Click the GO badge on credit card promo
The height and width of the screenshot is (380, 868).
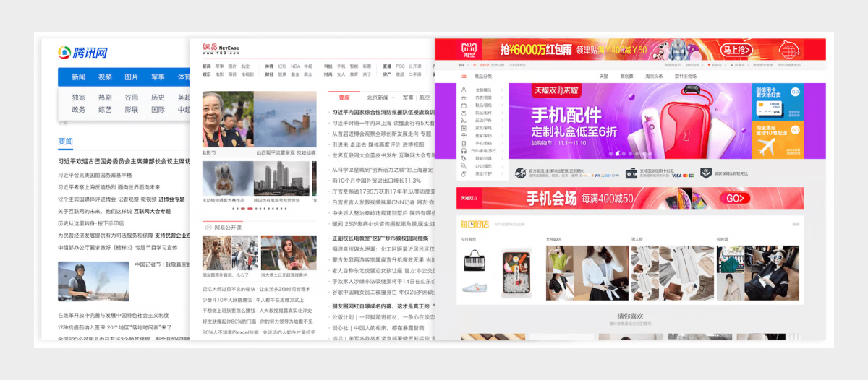(795, 92)
